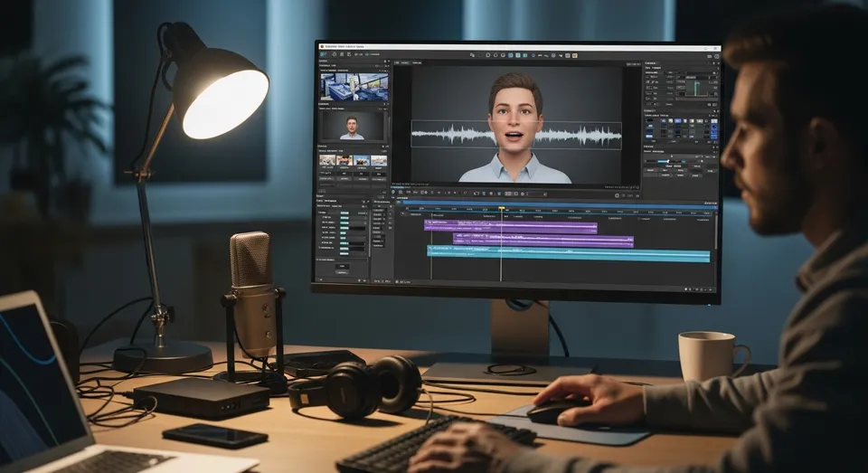Select the lower purple clip on the timeline
Screen dimensions: 868x473
pyautogui.click(x=543, y=241)
